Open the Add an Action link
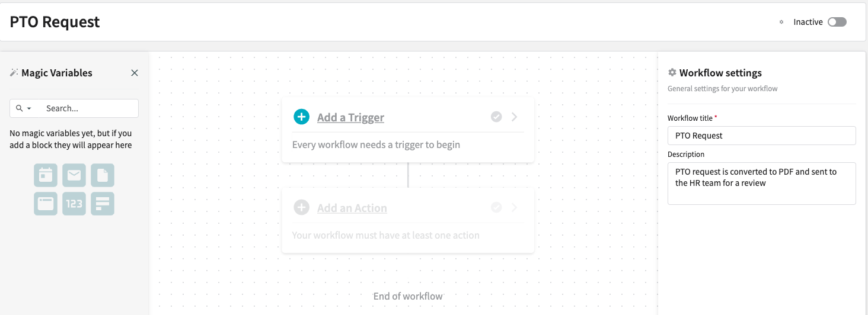Screen dimensions: 868x315 pyautogui.click(x=352, y=208)
